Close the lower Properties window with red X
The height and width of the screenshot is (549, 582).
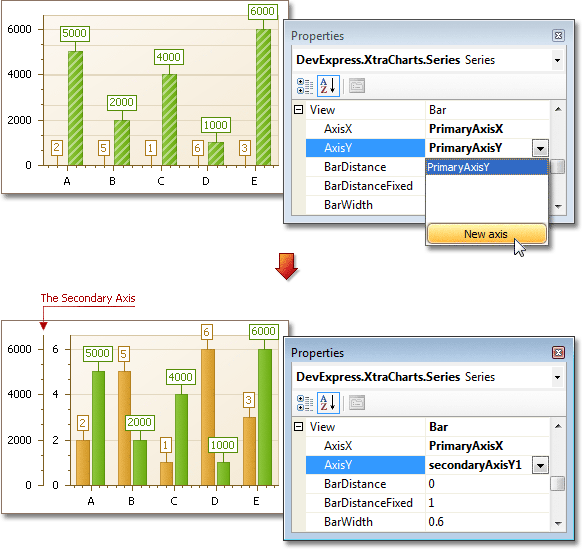click(x=558, y=352)
